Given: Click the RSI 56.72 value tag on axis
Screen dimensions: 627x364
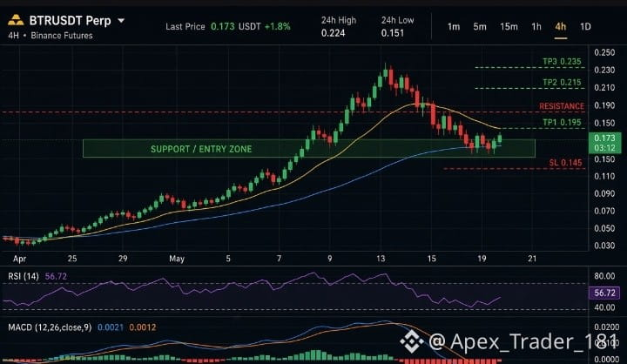Looking at the screenshot, I should [x=604, y=293].
